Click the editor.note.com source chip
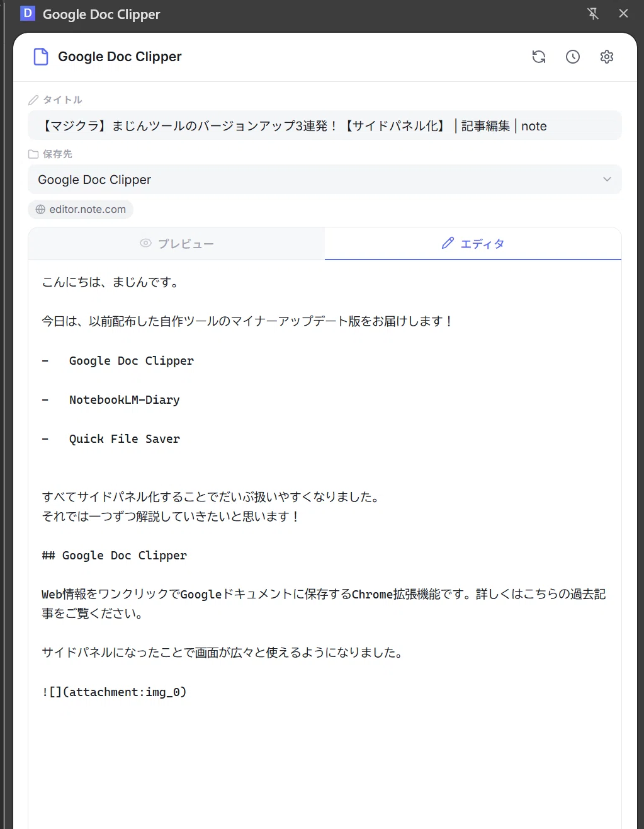The height and width of the screenshot is (829, 644). 81,210
